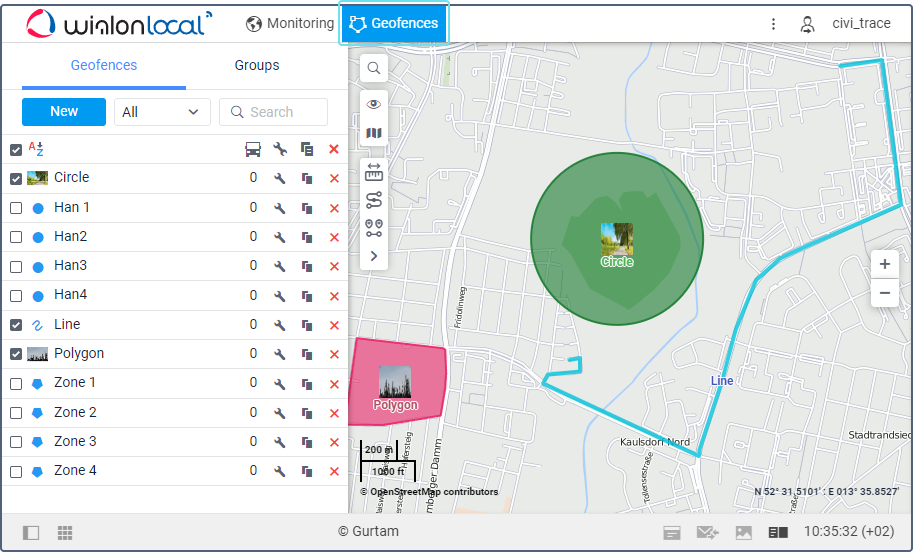Viewport: 913px width, 552px height.
Task: Expand the map tools chevron
Action: click(374, 256)
